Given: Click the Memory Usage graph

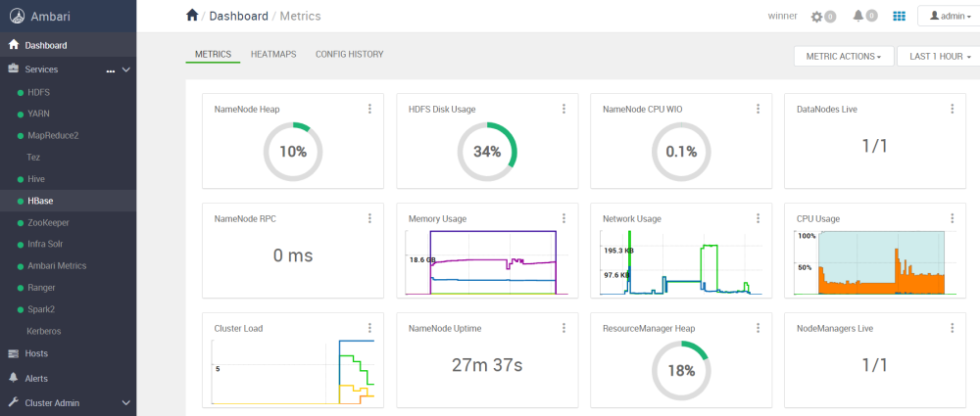Looking at the screenshot, I should pos(487,262).
